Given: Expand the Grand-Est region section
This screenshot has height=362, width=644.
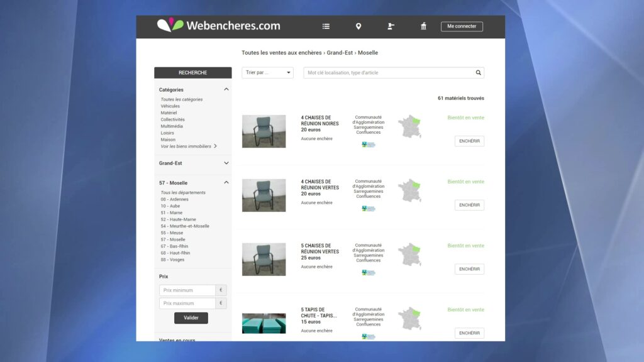Looking at the screenshot, I should 226,163.
